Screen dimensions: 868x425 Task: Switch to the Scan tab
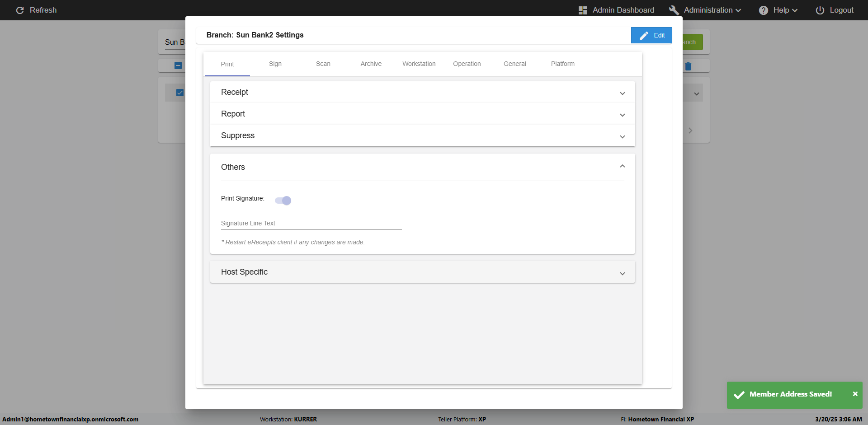tap(323, 64)
